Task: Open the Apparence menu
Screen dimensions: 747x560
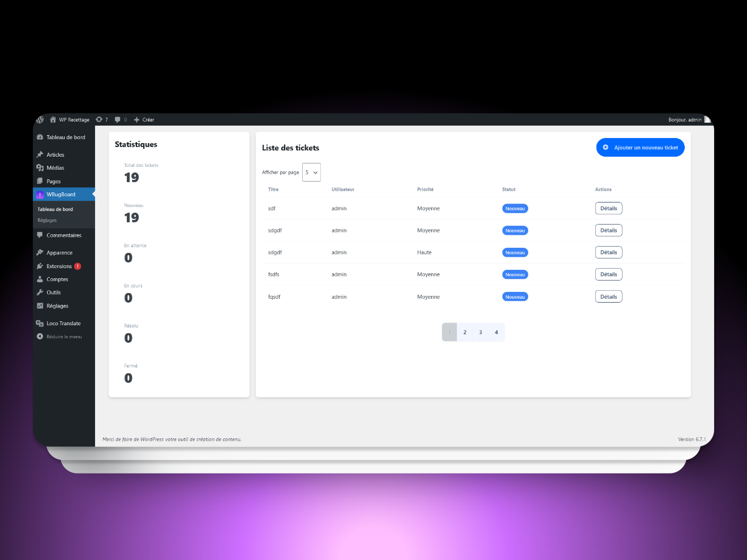Action: coord(64,253)
